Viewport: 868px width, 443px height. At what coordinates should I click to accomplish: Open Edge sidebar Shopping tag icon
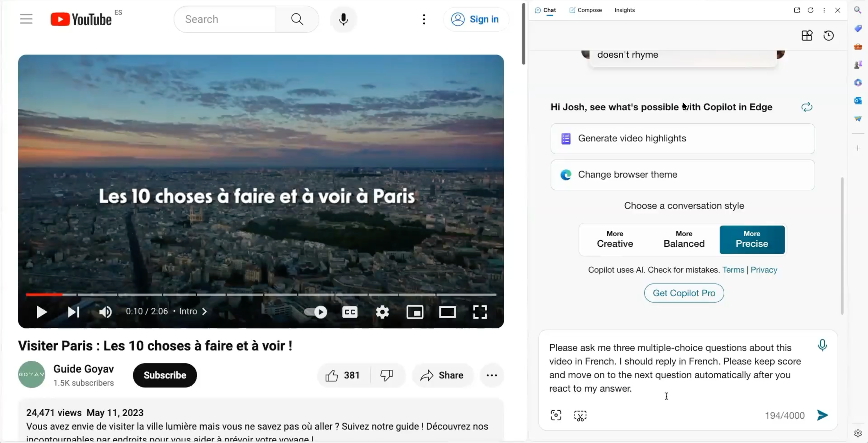click(x=858, y=28)
